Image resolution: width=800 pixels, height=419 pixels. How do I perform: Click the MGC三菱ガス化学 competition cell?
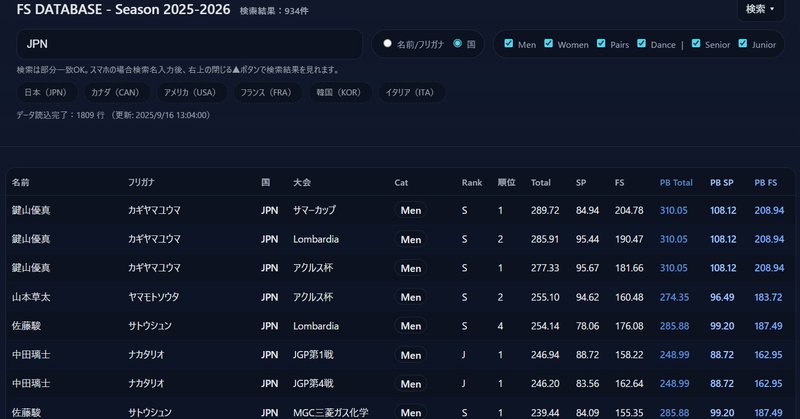tap(331, 412)
